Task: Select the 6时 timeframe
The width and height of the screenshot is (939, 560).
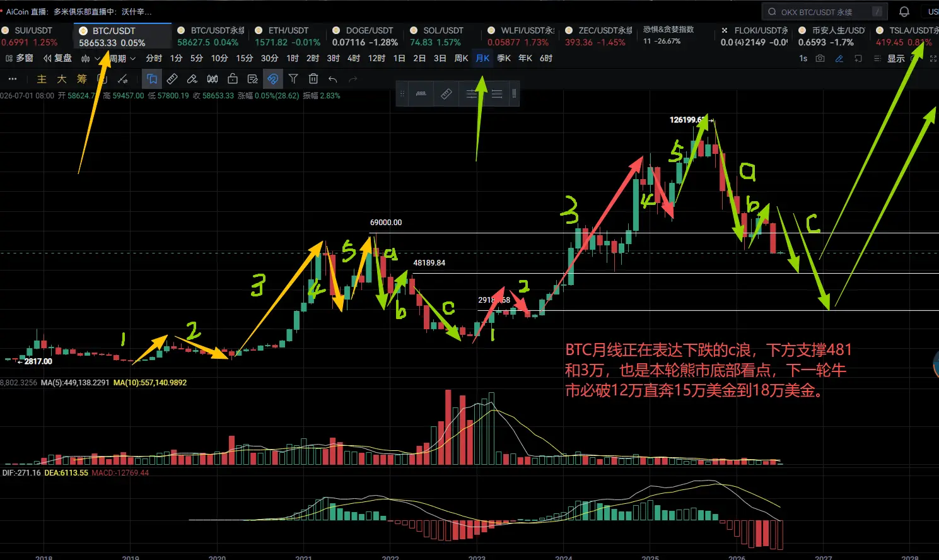Action: pyautogui.click(x=546, y=58)
